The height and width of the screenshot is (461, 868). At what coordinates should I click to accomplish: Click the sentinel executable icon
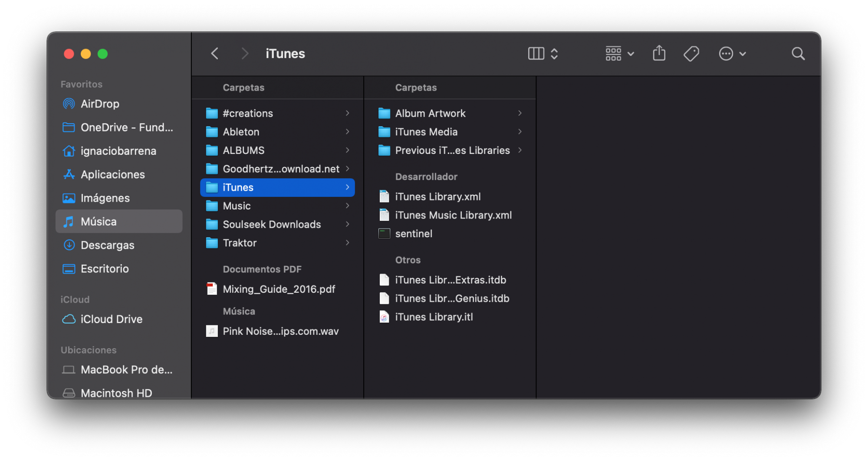point(384,234)
